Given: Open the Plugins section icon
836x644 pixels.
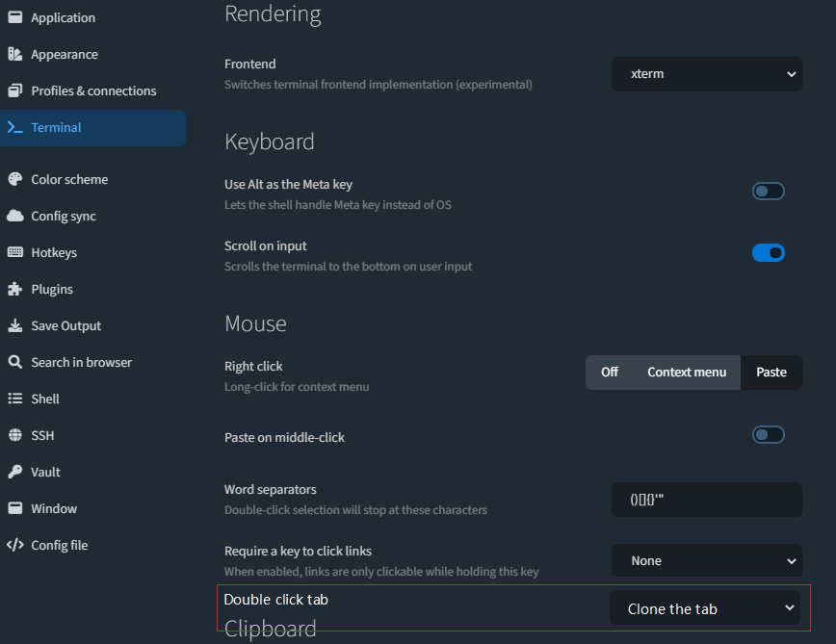Looking at the screenshot, I should tap(14, 289).
